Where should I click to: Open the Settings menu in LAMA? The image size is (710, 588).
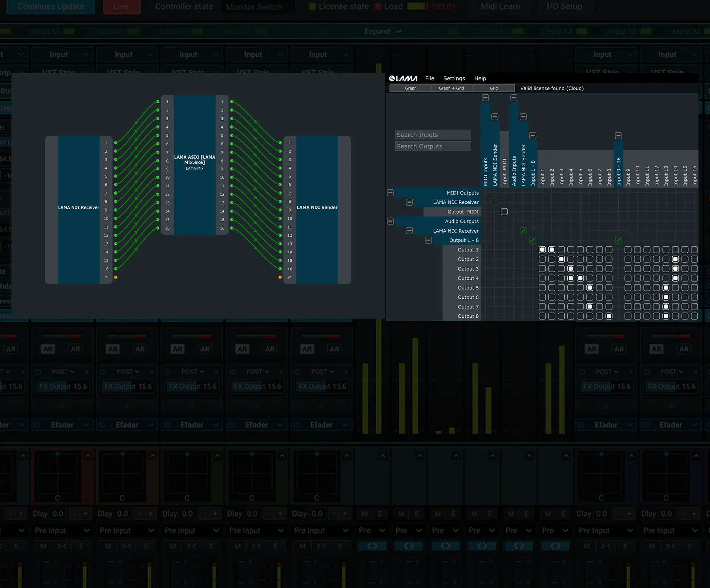point(454,78)
